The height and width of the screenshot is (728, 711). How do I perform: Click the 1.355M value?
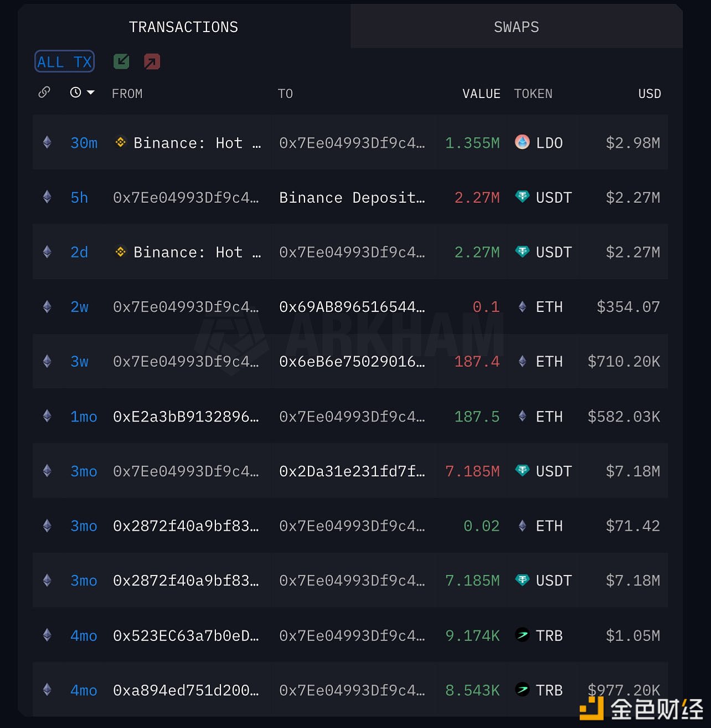coord(472,143)
